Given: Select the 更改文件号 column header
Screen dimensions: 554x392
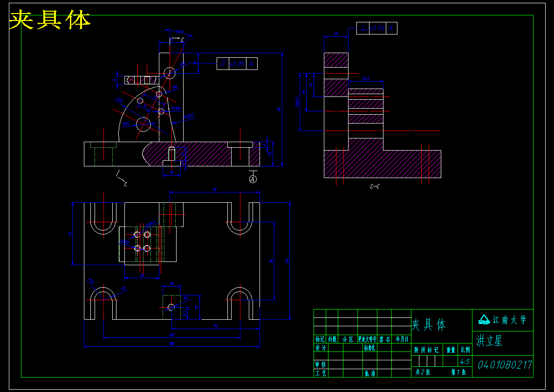Looking at the screenshot, I should (367, 339).
